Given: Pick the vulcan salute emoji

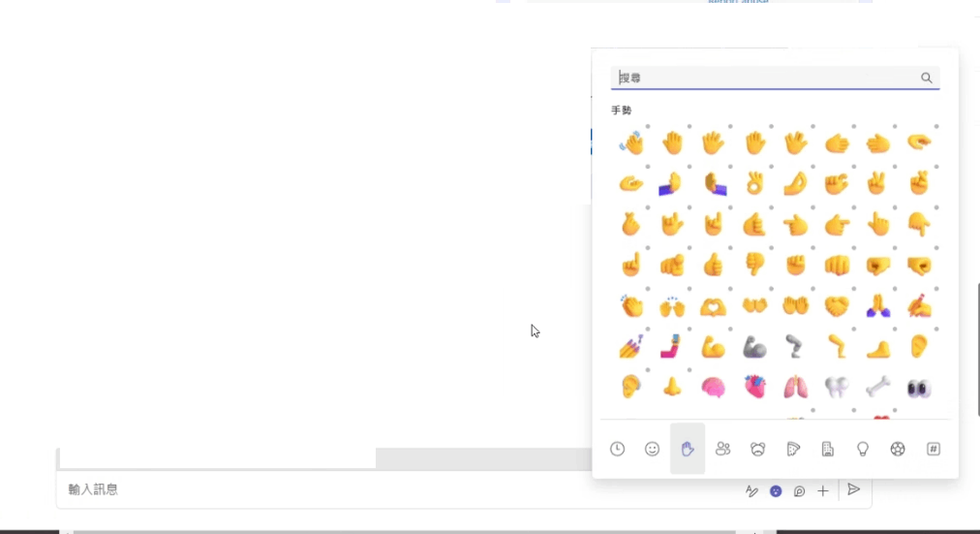Looking at the screenshot, I should pos(796,143).
